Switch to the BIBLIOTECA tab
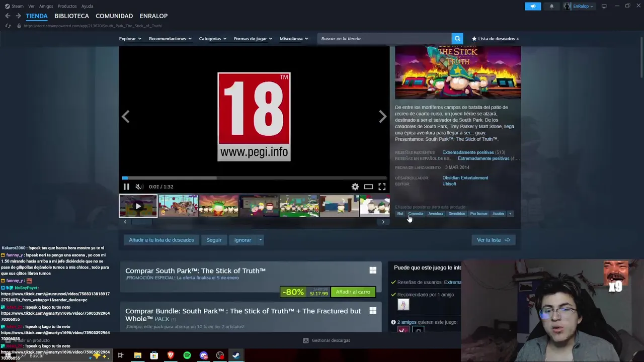This screenshot has width=644, height=362. point(71,16)
